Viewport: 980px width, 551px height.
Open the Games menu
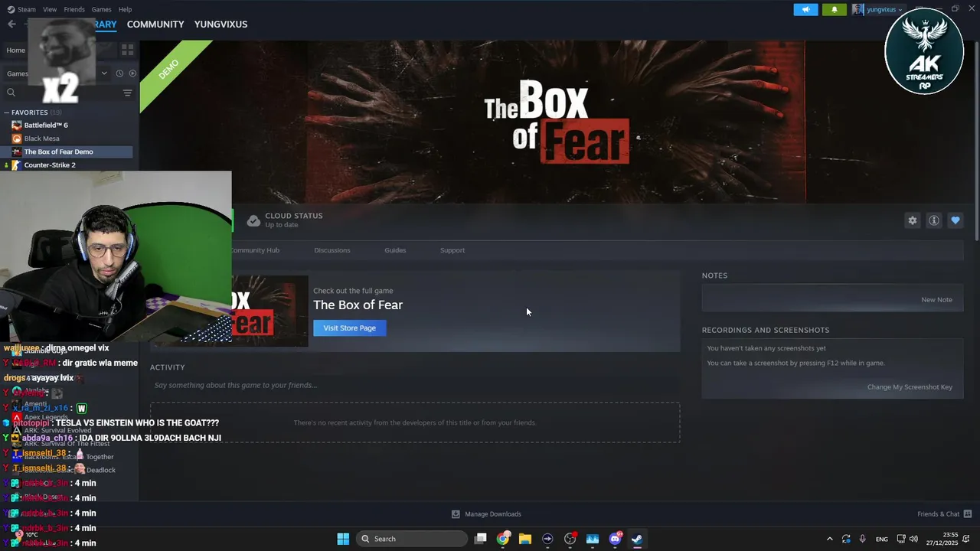click(x=101, y=9)
